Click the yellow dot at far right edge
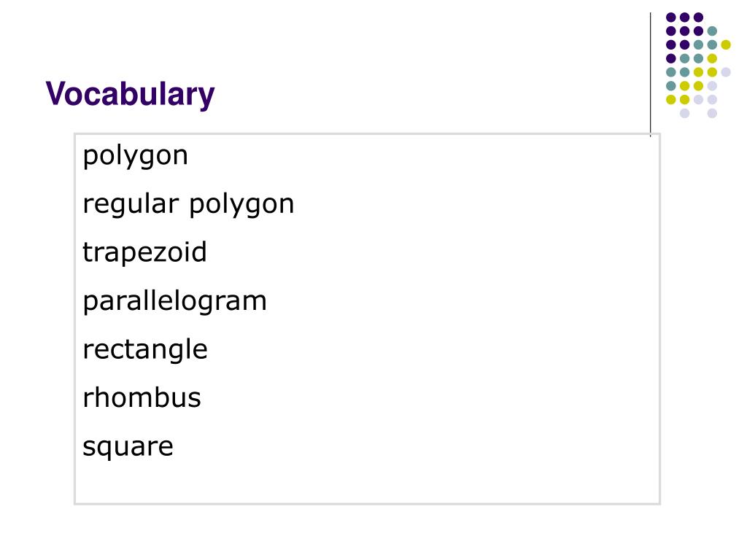Viewport: 747px width, 560px height. coord(726,44)
